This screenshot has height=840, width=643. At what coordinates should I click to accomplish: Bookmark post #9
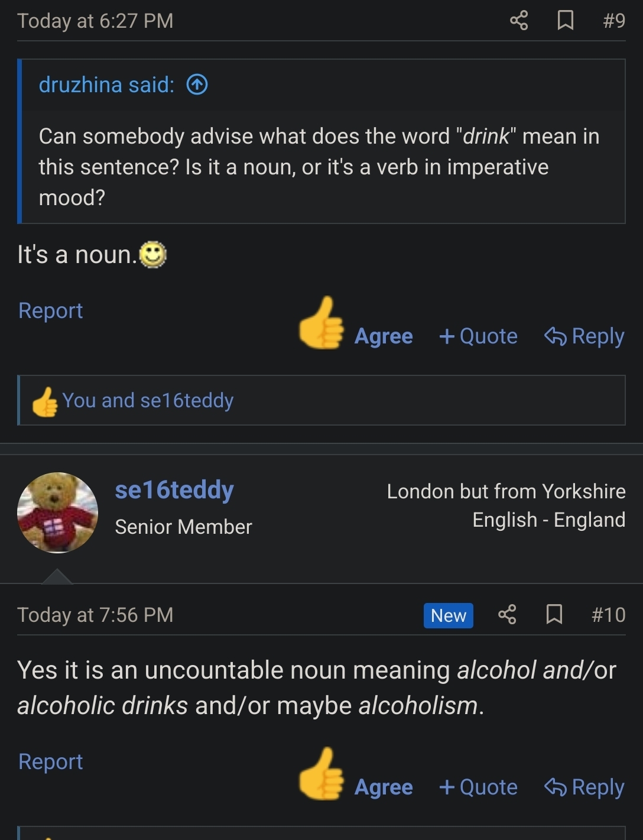(566, 21)
